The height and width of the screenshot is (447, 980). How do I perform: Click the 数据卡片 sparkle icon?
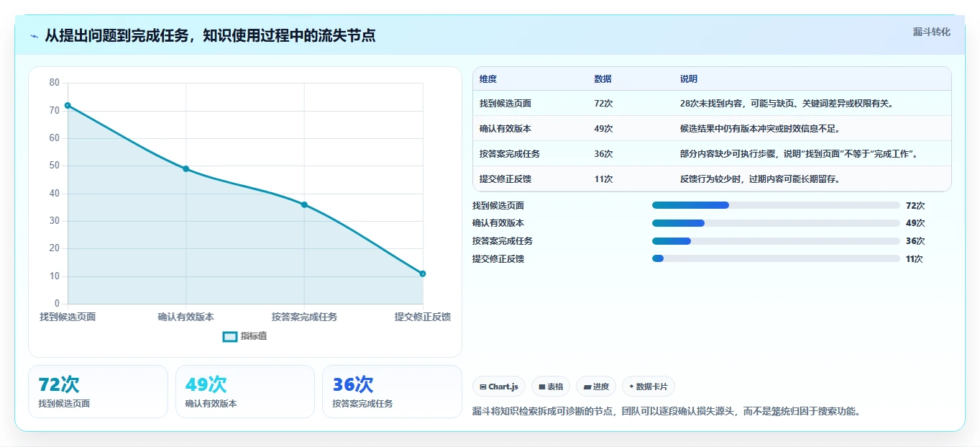(631, 387)
